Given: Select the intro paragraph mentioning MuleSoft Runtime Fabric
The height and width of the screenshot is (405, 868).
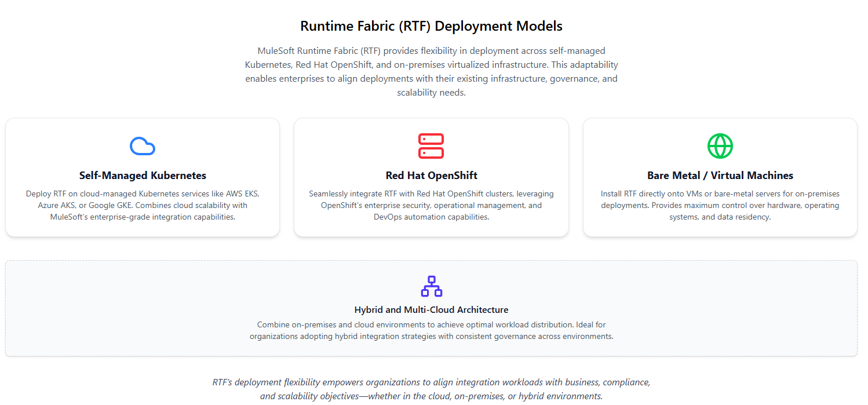Looking at the screenshot, I should tap(431, 71).
